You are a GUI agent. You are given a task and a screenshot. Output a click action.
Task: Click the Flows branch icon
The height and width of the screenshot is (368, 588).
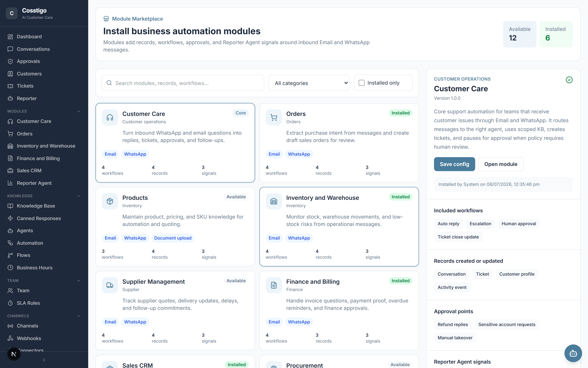(10, 255)
